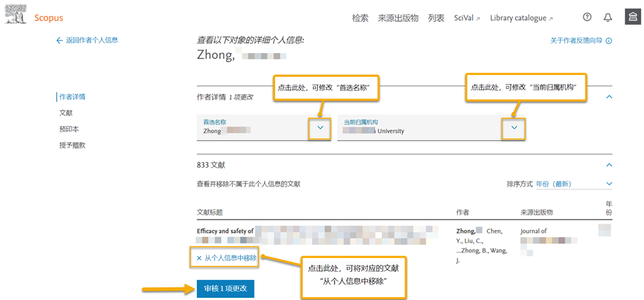Click the info icon beside 关于作者反馈向导
The height and width of the screenshot is (300, 644).
[x=609, y=41]
